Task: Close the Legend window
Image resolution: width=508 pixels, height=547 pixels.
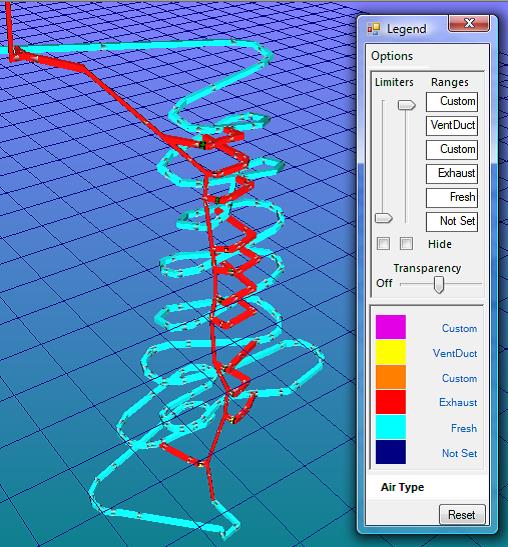Action: click(469, 24)
